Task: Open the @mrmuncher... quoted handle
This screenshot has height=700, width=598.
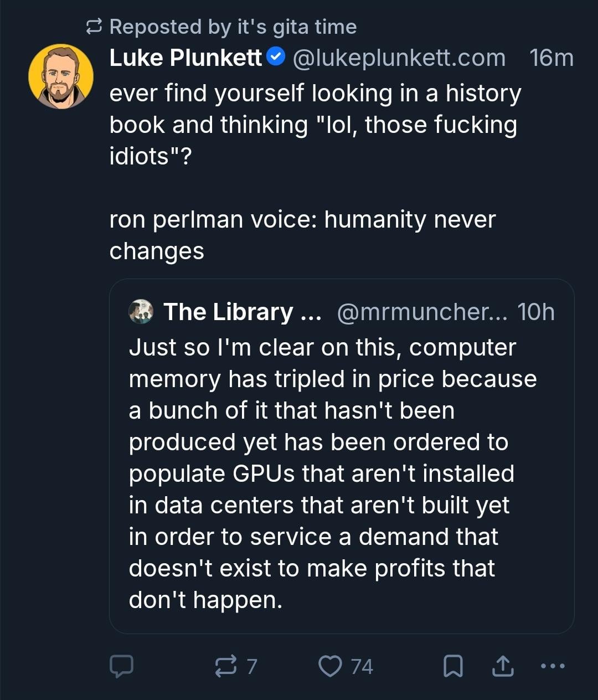Action: (421, 312)
